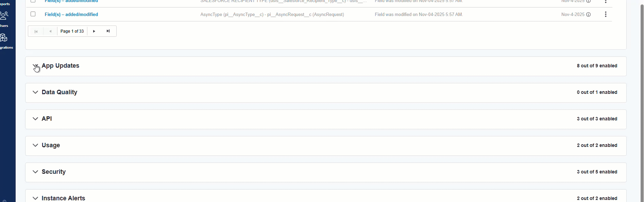The height and width of the screenshot is (202, 644).
Task: Select checkbox for AsyncType field row
Action: tap(33, 14)
